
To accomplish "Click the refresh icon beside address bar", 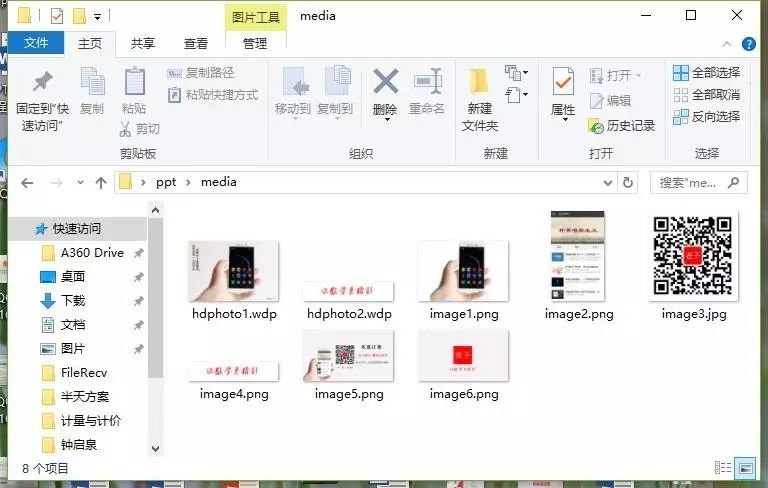I will [628, 183].
